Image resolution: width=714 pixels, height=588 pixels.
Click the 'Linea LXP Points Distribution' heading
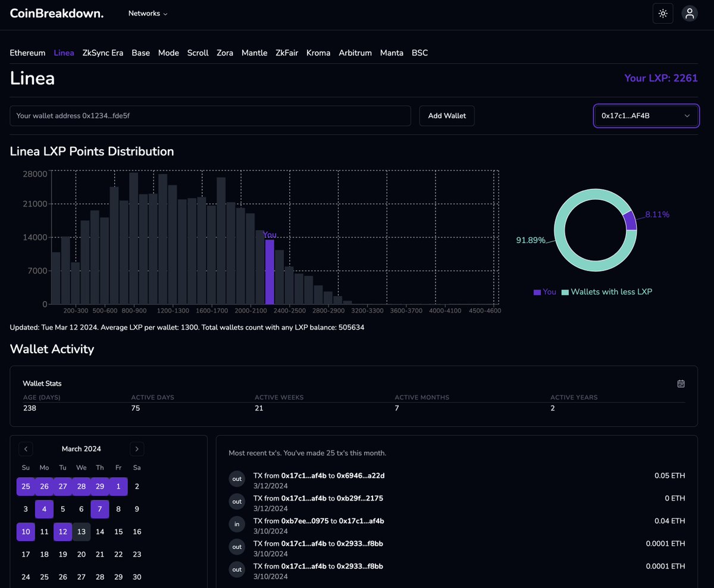pos(92,152)
